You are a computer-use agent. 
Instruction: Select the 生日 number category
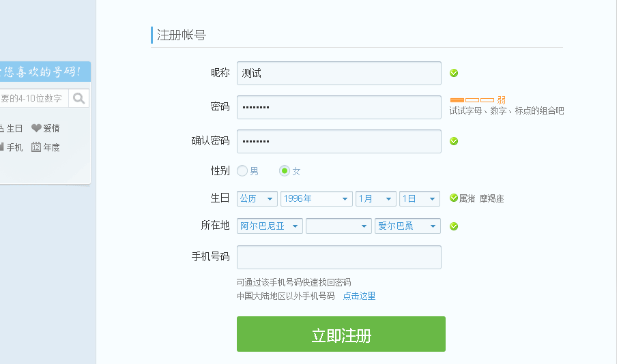[14, 128]
